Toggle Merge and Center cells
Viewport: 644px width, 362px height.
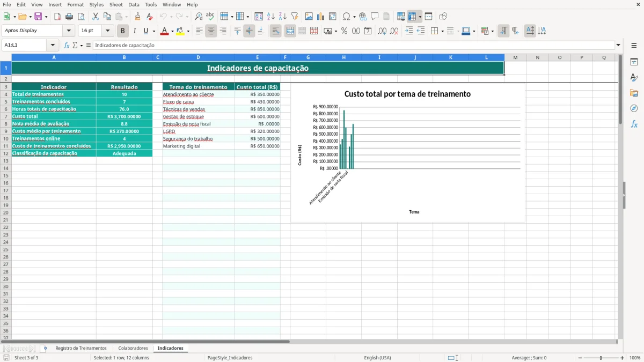pos(290,31)
